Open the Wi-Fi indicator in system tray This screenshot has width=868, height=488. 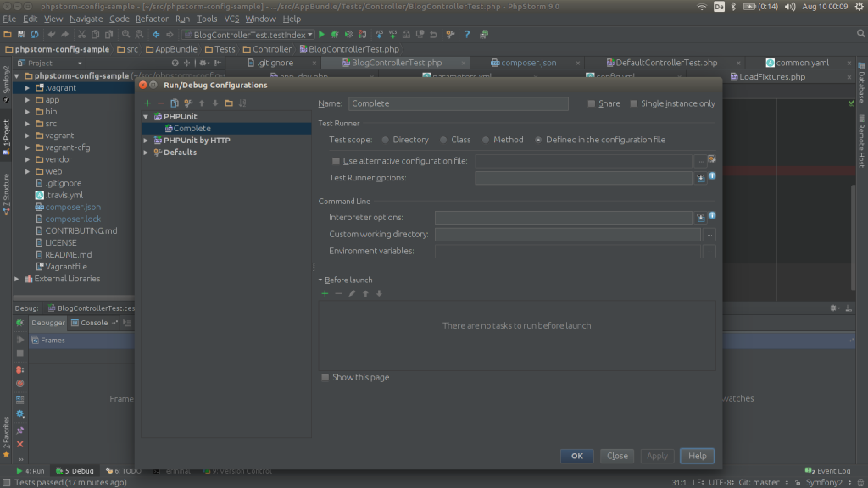click(x=701, y=7)
